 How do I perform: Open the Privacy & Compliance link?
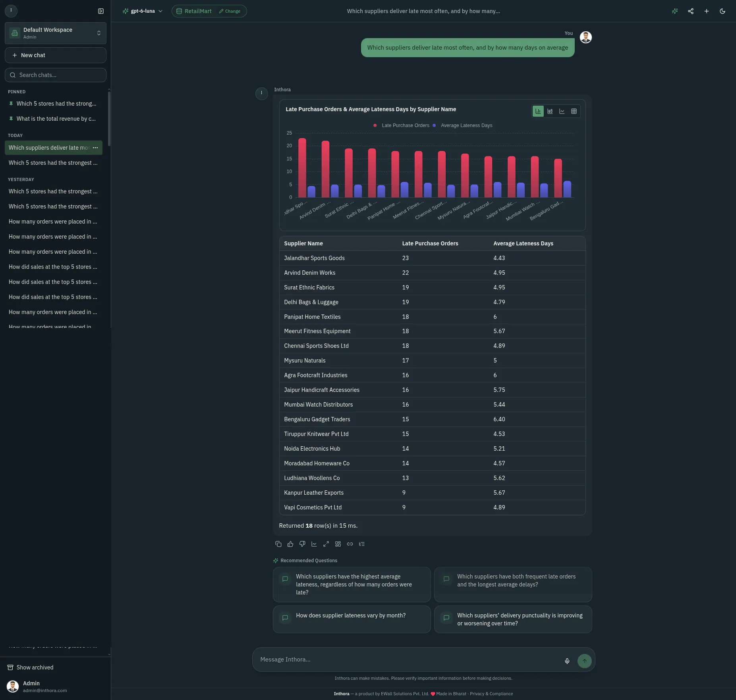point(491,694)
